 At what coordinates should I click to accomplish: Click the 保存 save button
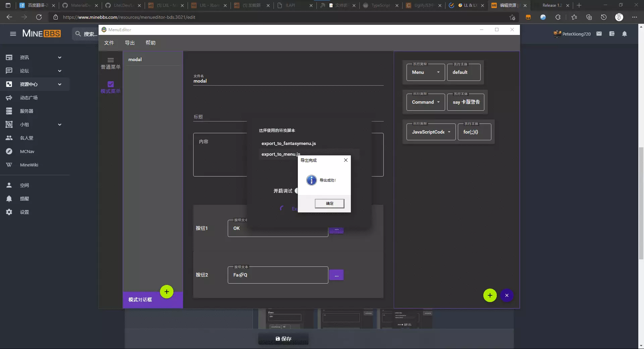(283, 339)
